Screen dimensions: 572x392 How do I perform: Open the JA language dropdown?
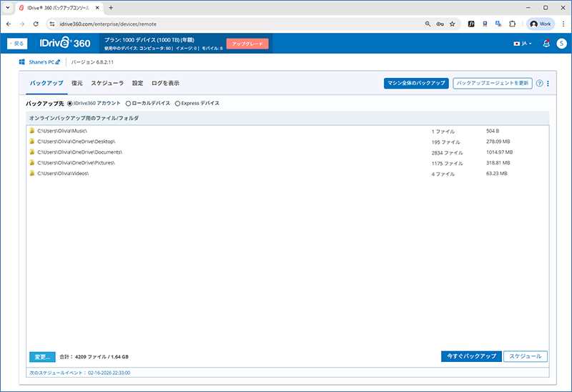[x=523, y=44]
